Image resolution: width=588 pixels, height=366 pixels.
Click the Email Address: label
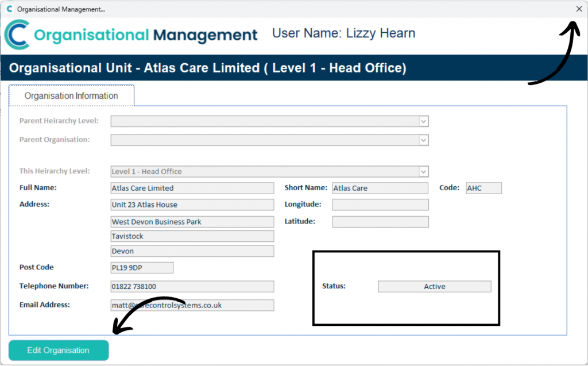(45, 305)
